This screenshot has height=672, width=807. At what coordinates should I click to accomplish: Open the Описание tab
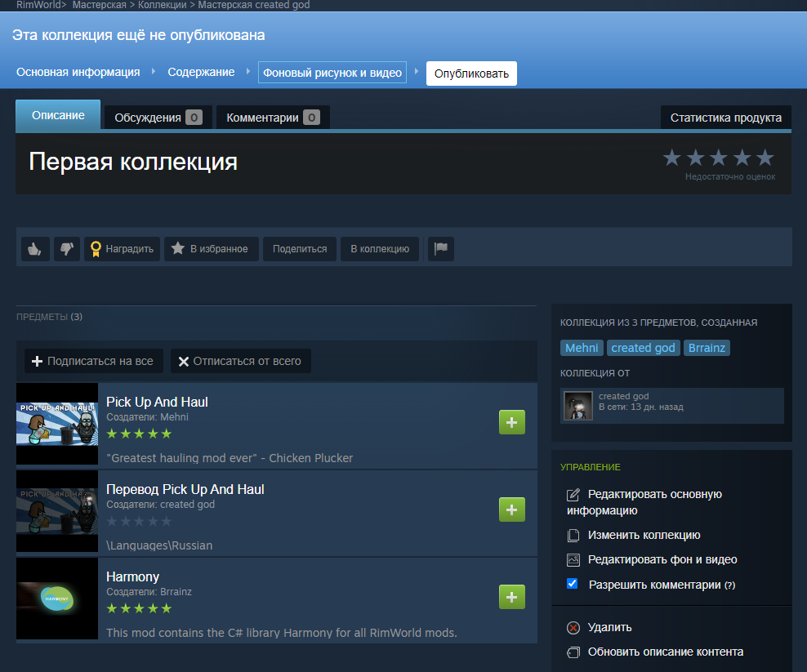coord(58,115)
